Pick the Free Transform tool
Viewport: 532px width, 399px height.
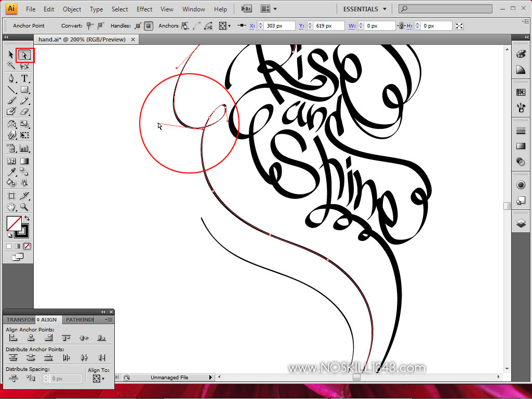tap(24, 135)
